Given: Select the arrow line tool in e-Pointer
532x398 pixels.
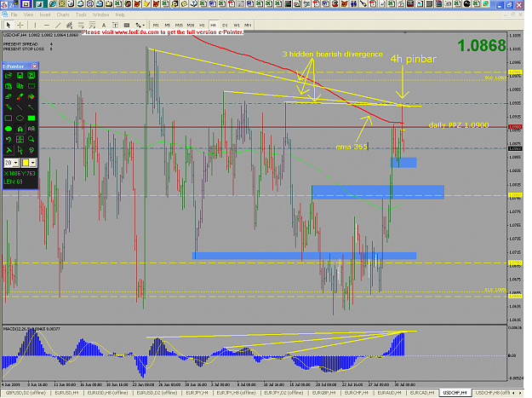Looking at the screenshot, I should pos(31,107).
